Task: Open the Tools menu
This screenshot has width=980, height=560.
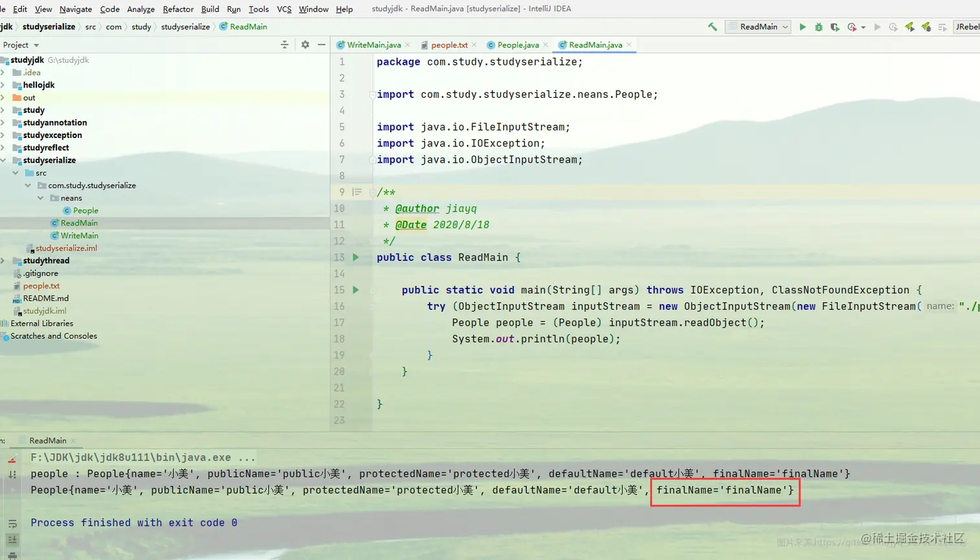Action: [x=259, y=9]
